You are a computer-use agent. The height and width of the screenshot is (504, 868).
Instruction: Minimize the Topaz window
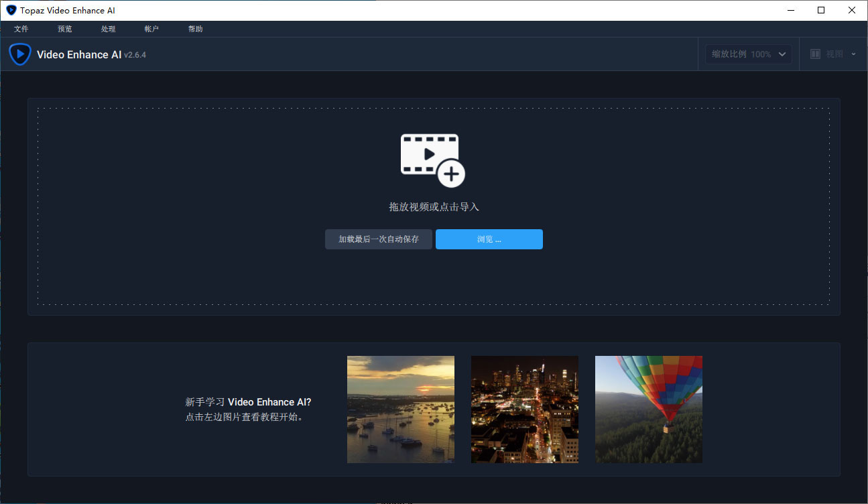791,10
